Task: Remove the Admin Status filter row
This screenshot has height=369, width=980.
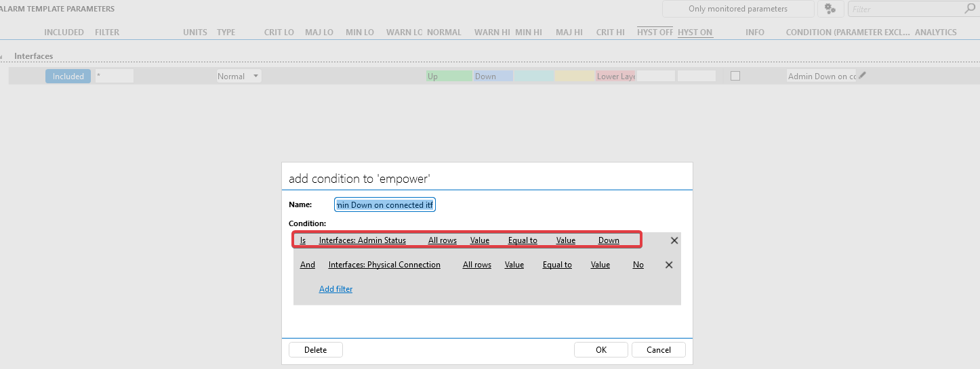Action: tap(674, 240)
